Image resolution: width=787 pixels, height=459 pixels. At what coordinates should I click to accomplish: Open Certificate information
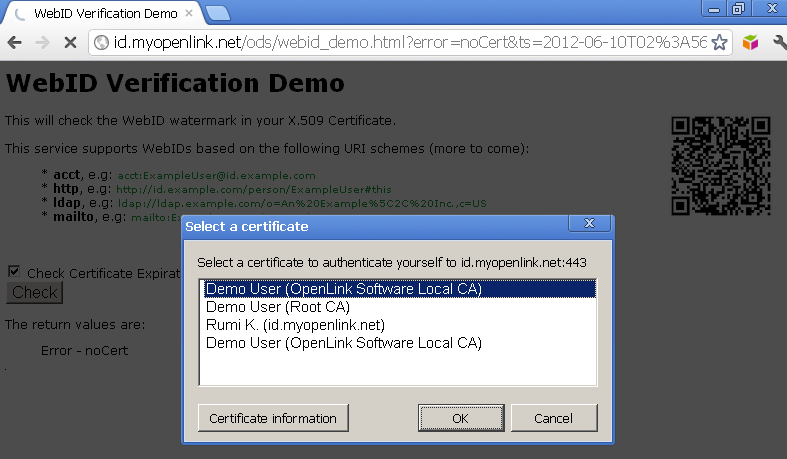click(x=273, y=417)
